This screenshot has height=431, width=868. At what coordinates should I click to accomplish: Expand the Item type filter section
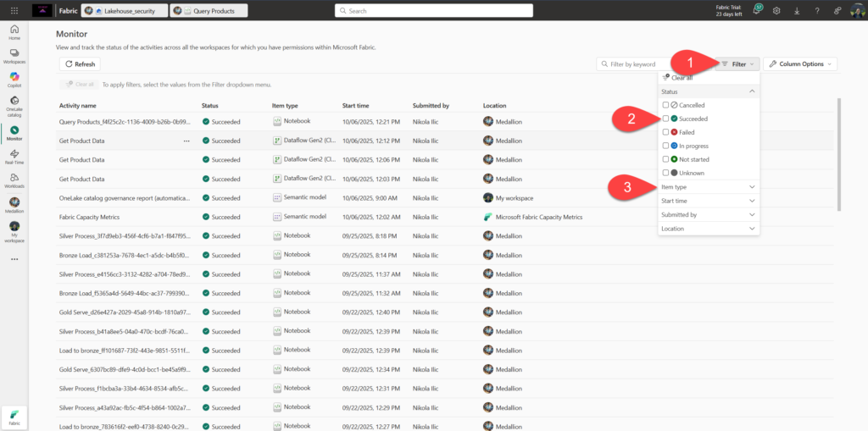[708, 186]
